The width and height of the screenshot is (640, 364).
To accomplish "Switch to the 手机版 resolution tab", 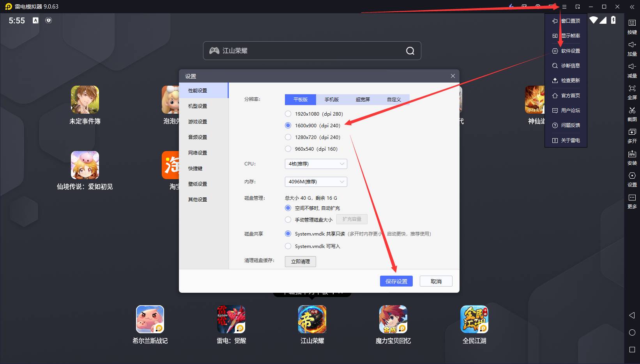I will 331,100.
